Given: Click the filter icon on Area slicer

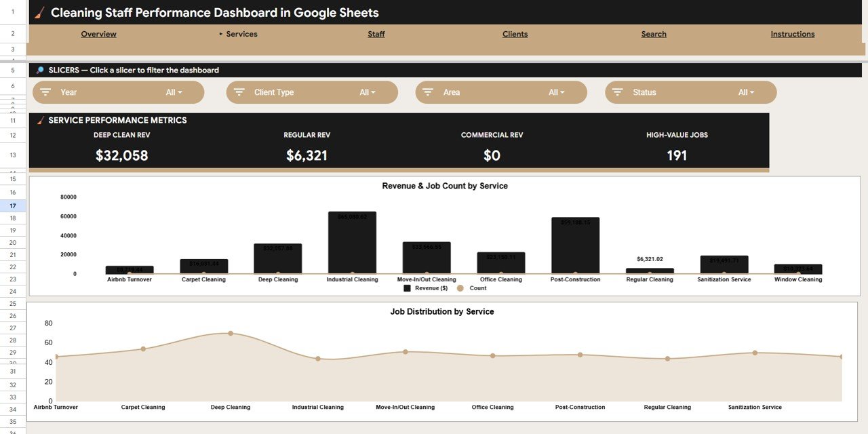Looking at the screenshot, I should (429, 92).
